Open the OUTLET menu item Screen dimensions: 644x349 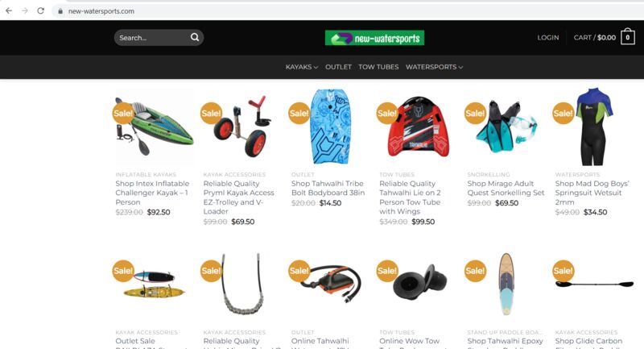pyautogui.click(x=338, y=67)
